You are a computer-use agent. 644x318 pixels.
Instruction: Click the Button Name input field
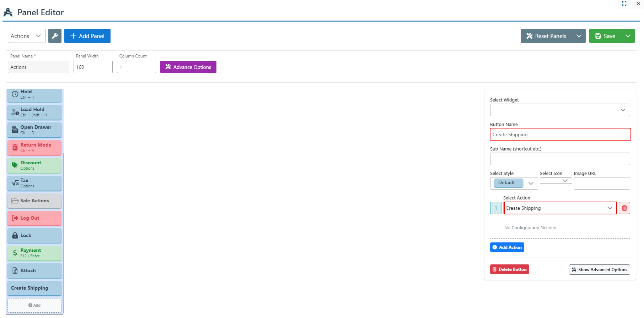tap(560, 135)
